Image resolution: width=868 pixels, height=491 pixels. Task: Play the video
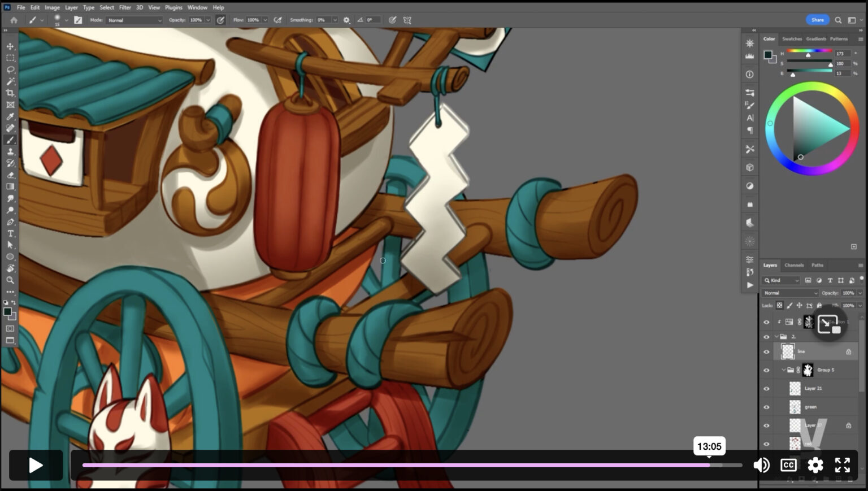pyautogui.click(x=36, y=465)
